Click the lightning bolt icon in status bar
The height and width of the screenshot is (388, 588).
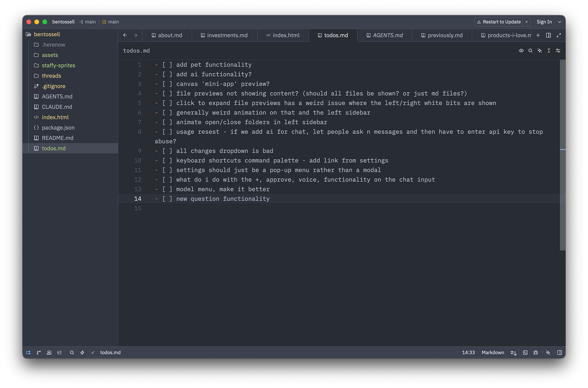tap(82, 353)
